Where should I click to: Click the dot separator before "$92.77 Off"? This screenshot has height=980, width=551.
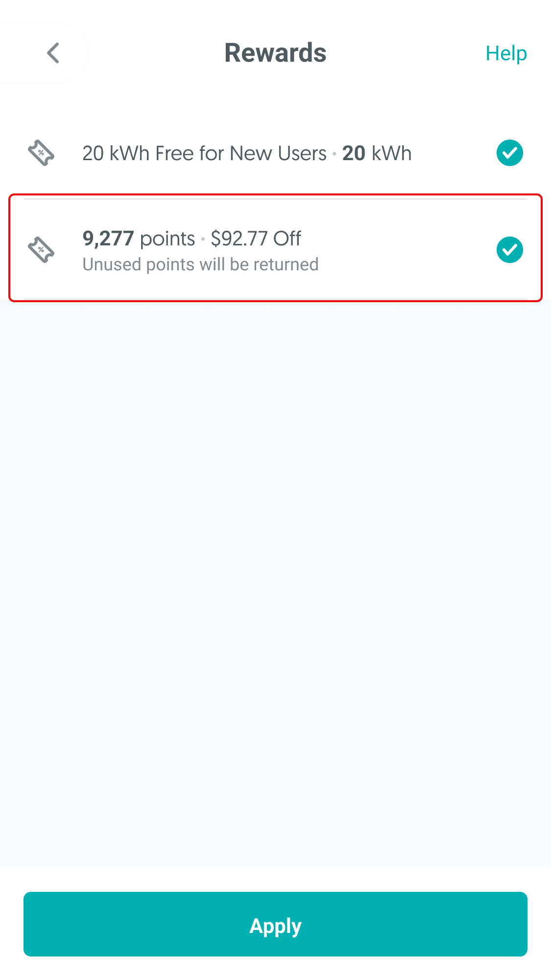coord(203,239)
